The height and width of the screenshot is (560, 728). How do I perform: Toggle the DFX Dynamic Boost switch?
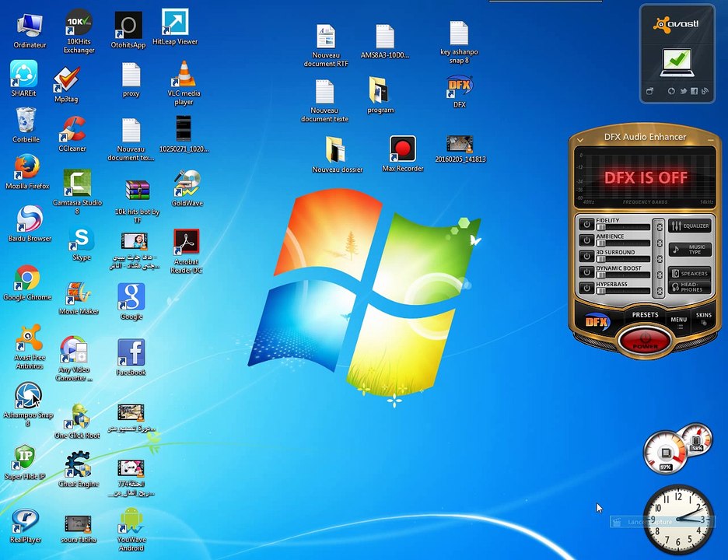(586, 271)
